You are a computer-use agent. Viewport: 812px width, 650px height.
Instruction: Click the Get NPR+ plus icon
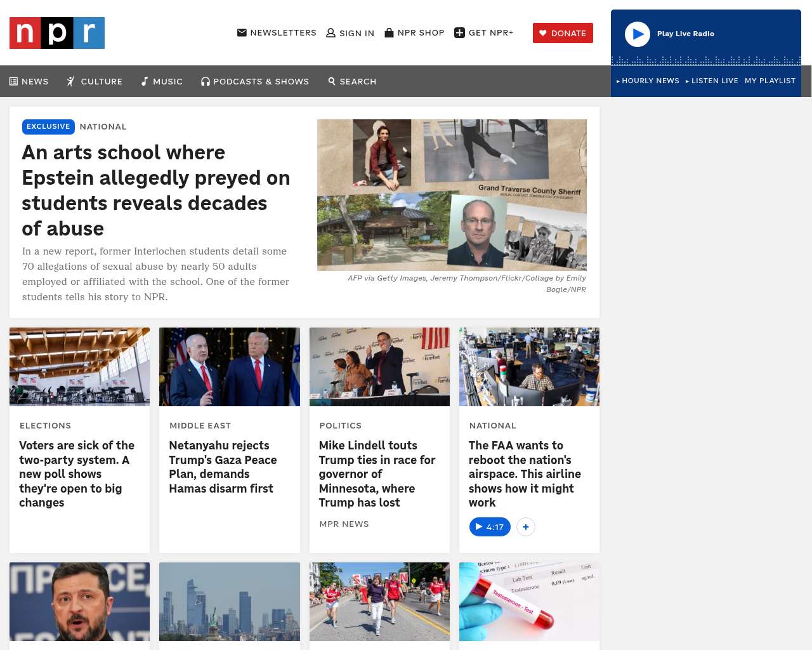[x=460, y=33]
